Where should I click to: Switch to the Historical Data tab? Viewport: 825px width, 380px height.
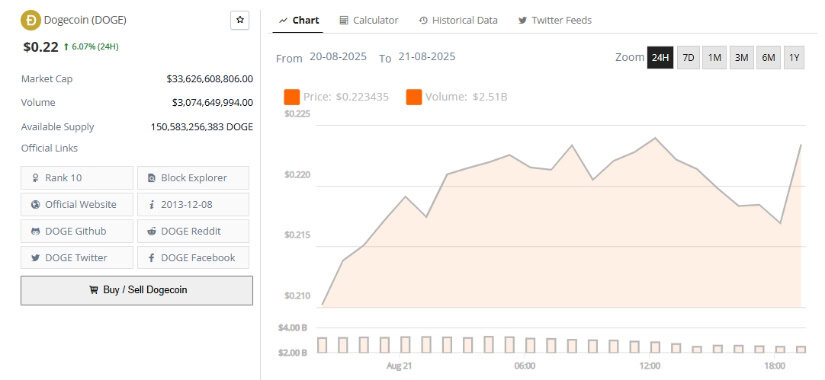[x=458, y=20]
